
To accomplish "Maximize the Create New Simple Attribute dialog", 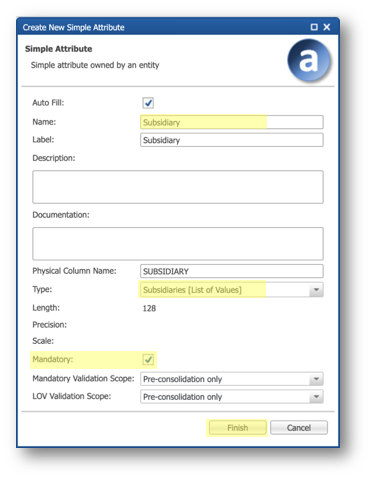I will pos(314,27).
